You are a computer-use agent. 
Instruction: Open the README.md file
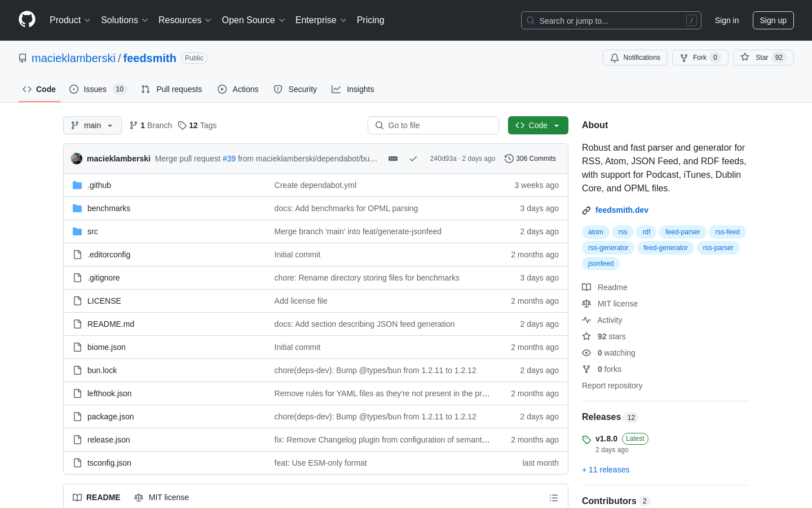click(x=111, y=324)
